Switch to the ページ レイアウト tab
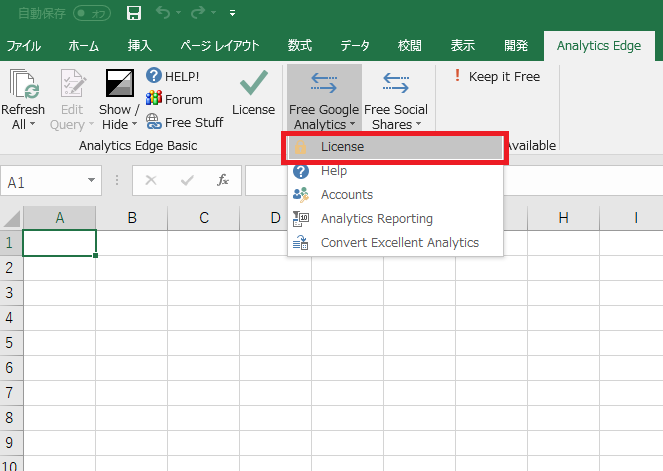The height and width of the screenshot is (471, 663). (220, 45)
